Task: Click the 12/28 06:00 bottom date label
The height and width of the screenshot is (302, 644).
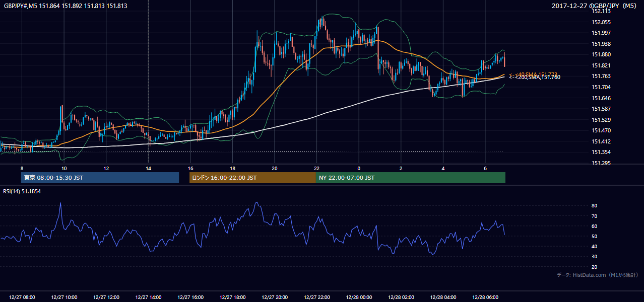Action: coord(485,297)
